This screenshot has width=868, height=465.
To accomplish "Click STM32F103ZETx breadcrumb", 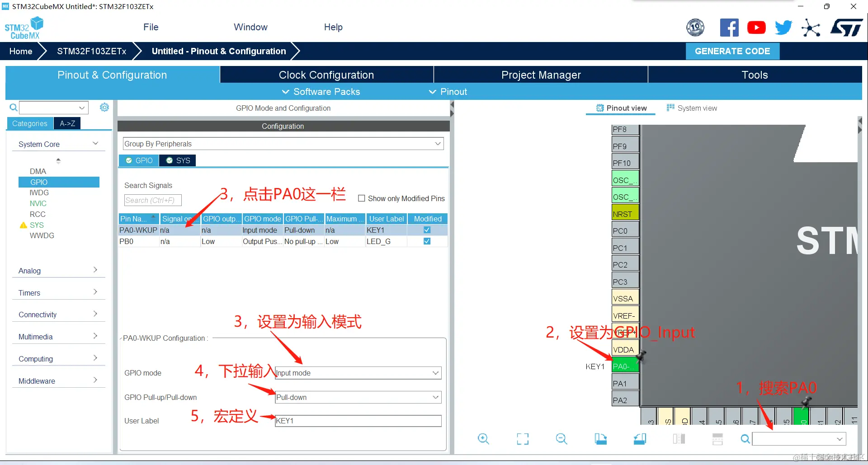I will click(x=92, y=51).
